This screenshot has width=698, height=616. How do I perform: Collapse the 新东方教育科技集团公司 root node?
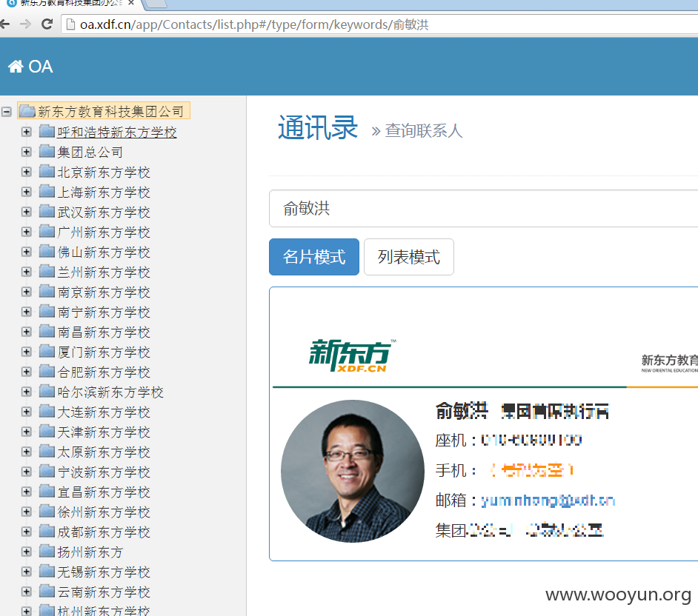pyautogui.click(x=6, y=112)
